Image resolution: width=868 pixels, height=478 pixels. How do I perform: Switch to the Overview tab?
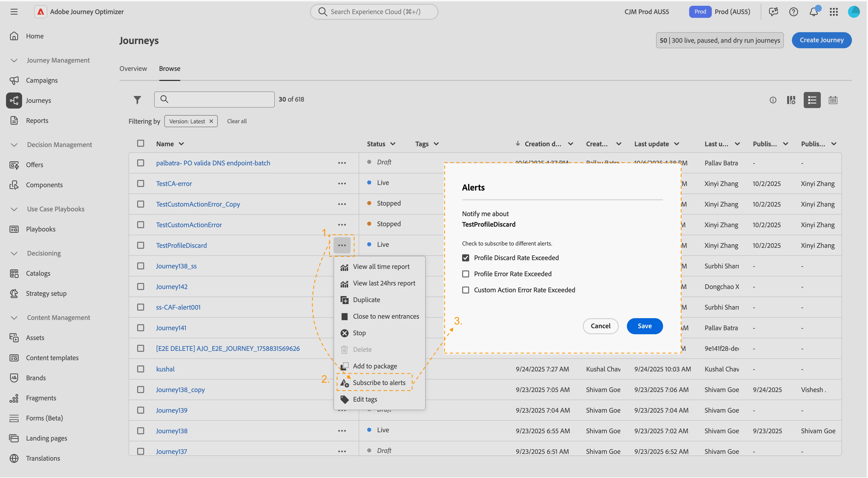pyautogui.click(x=133, y=68)
